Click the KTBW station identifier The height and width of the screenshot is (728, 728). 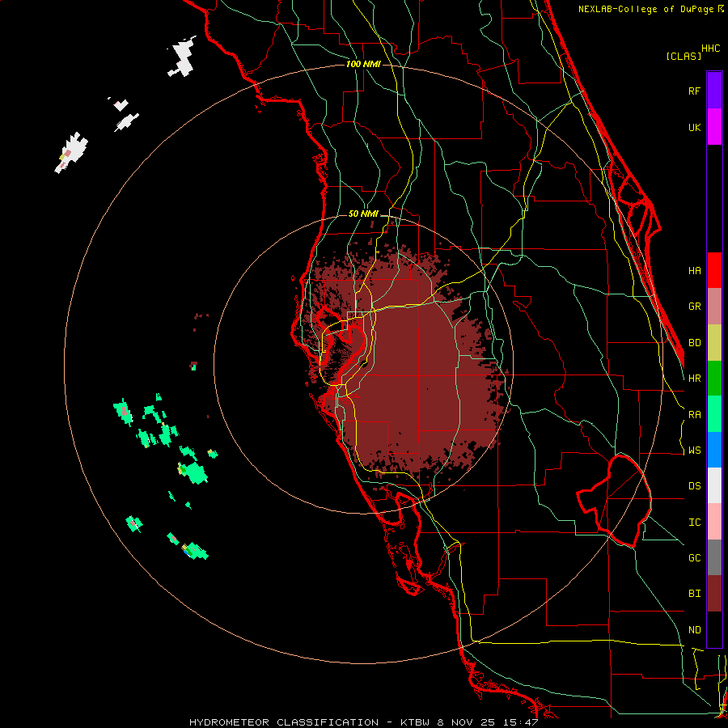pyautogui.click(x=415, y=722)
